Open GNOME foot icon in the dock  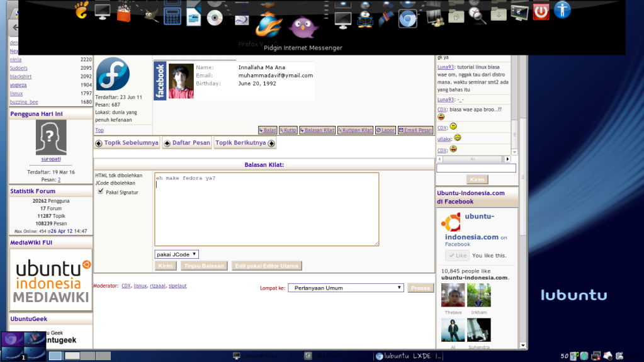(x=81, y=10)
